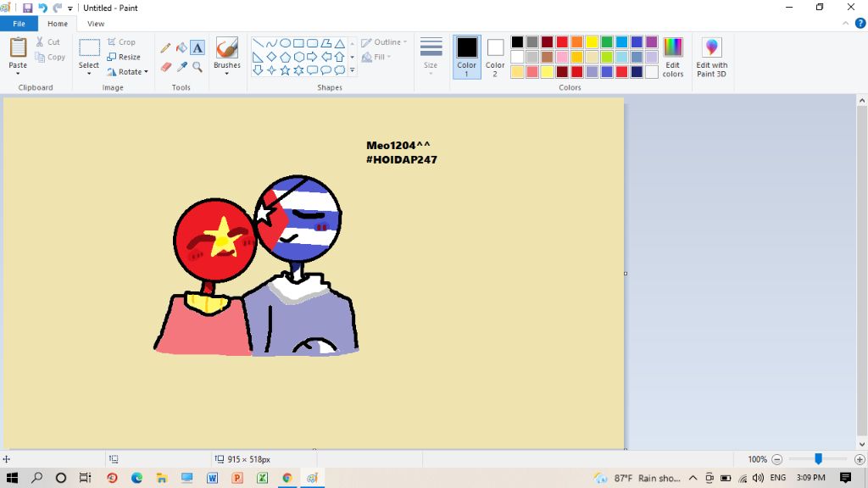This screenshot has width=868, height=488.
Task: Open the Brushes tool
Action: [x=227, y=48]
